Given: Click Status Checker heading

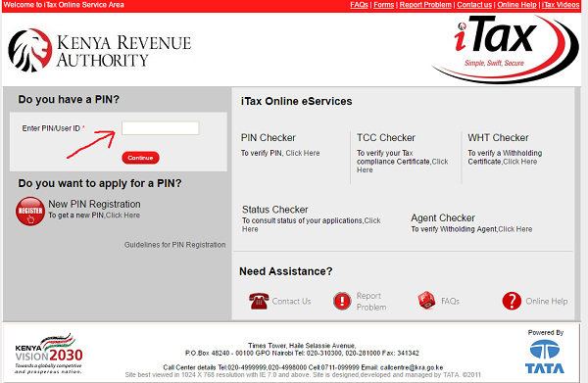Looking at the screenshot, I should (x=274, y=210).
